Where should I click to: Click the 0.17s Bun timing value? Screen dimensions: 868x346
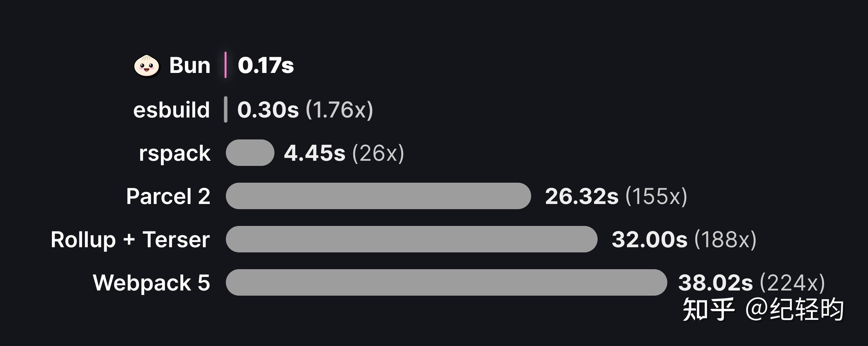[x=266, y=66]
